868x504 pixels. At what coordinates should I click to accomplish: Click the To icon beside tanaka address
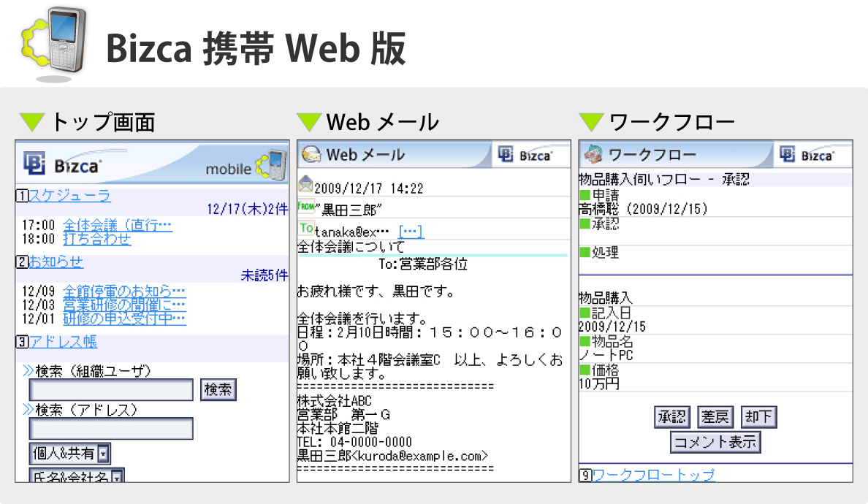306,227
